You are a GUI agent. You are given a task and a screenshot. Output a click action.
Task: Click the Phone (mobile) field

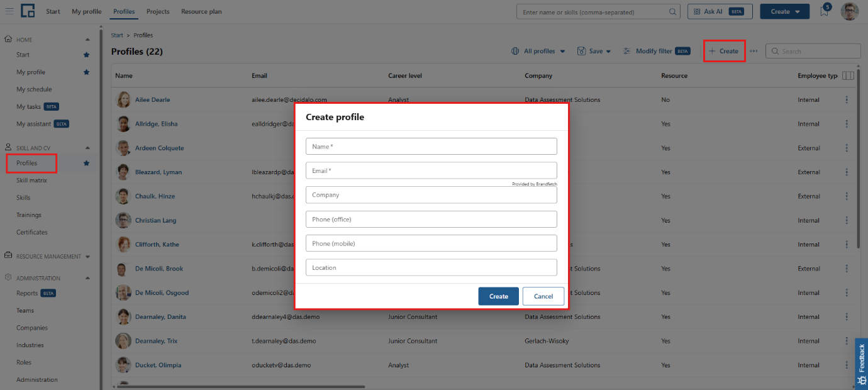[x=431, y=243]
